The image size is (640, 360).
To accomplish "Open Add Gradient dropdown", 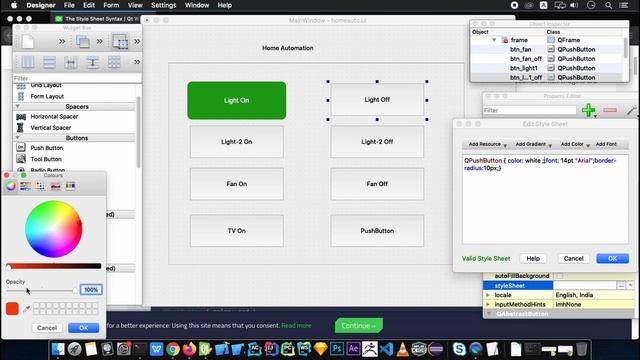I will pyautogui.click(x=533, y=144).
